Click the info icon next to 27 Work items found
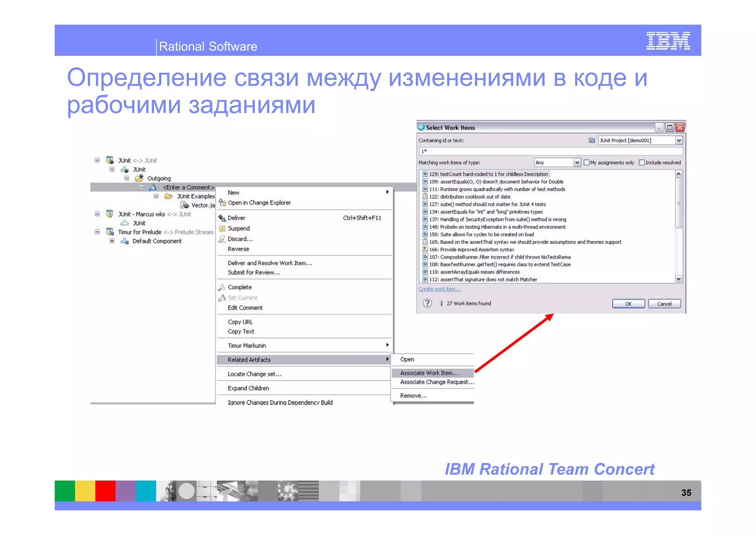 pyautogui.click(x=441, y=303)
